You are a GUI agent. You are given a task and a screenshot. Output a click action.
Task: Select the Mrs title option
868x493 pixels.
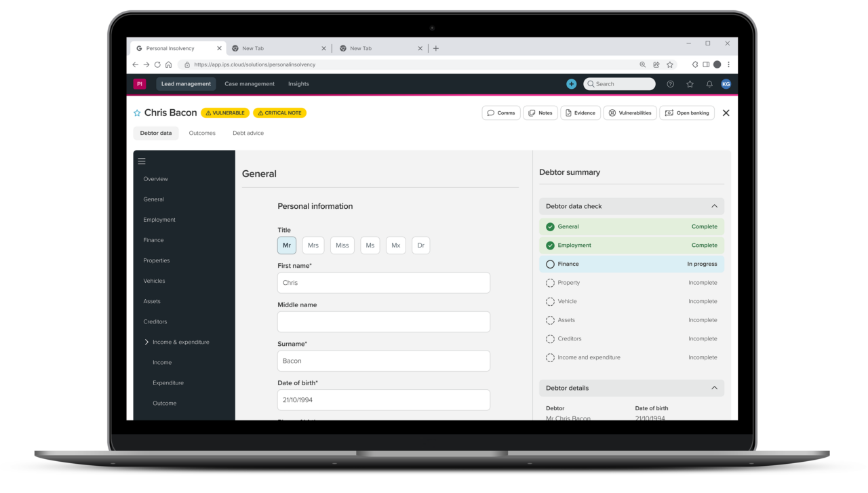[313, 245]
